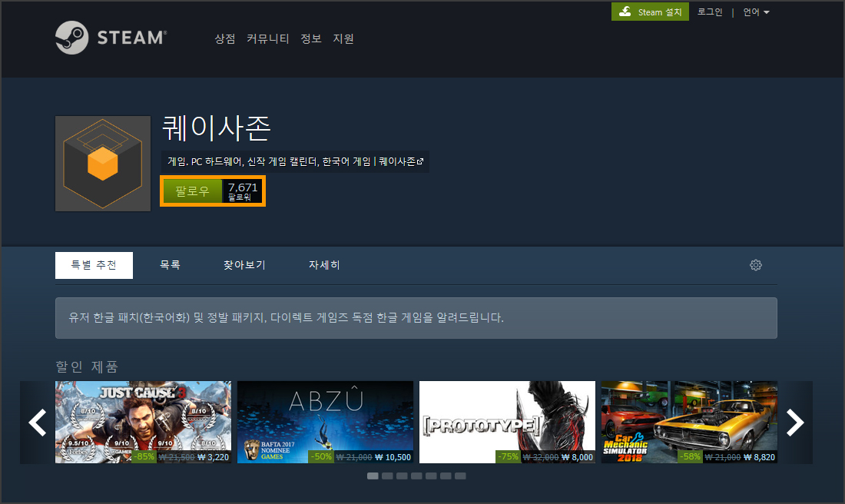The image size is (845, 504).
Task: Switch to the 자세히 tab
Action: click(x=324, y=265)
